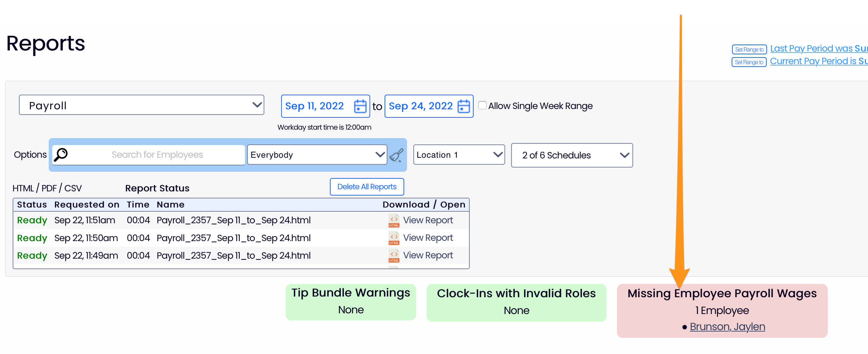
Task: Click the HTML / PDF / CSV label
Action: (47, 188)
